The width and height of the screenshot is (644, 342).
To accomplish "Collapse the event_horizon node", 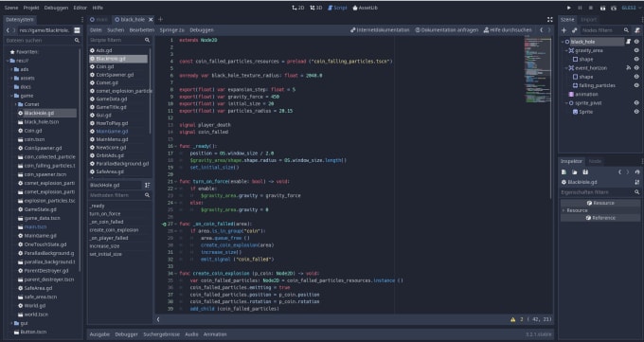I will 566,68.
